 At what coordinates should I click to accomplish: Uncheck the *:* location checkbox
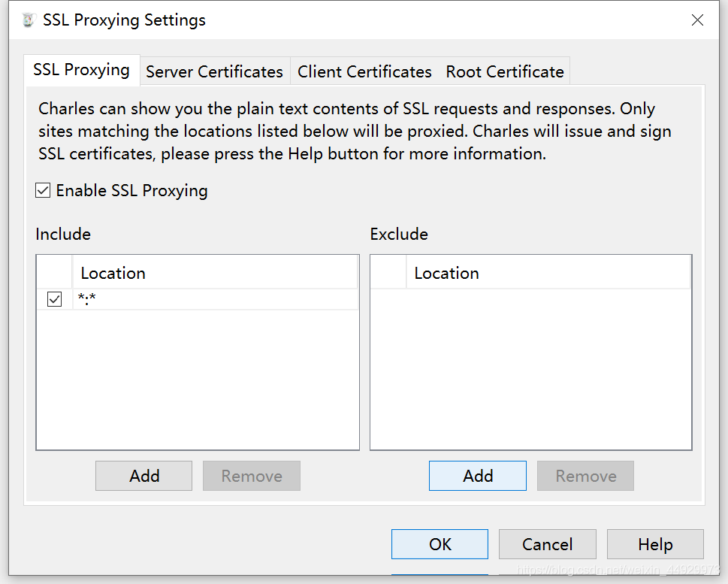pos(54,299)
